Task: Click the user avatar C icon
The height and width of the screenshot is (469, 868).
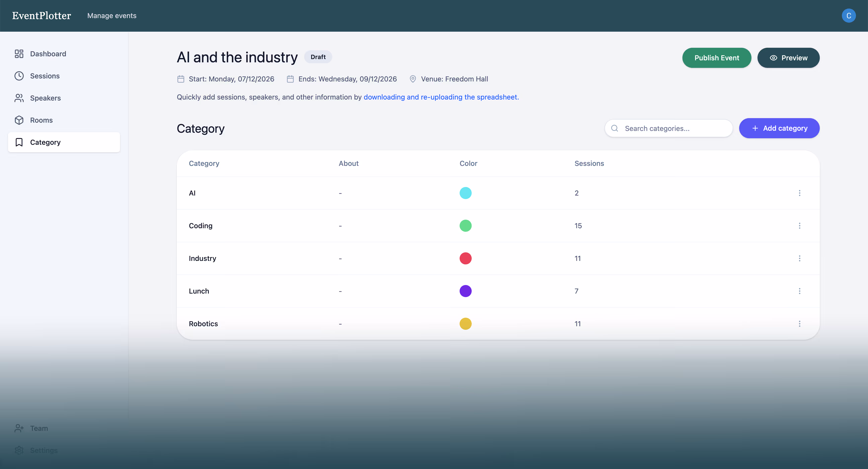Action: pyautogui.click(x=848, y=16)
